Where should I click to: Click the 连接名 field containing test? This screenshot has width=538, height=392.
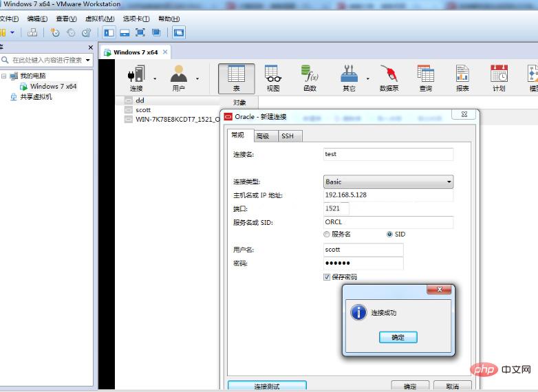tap(389, 154)
